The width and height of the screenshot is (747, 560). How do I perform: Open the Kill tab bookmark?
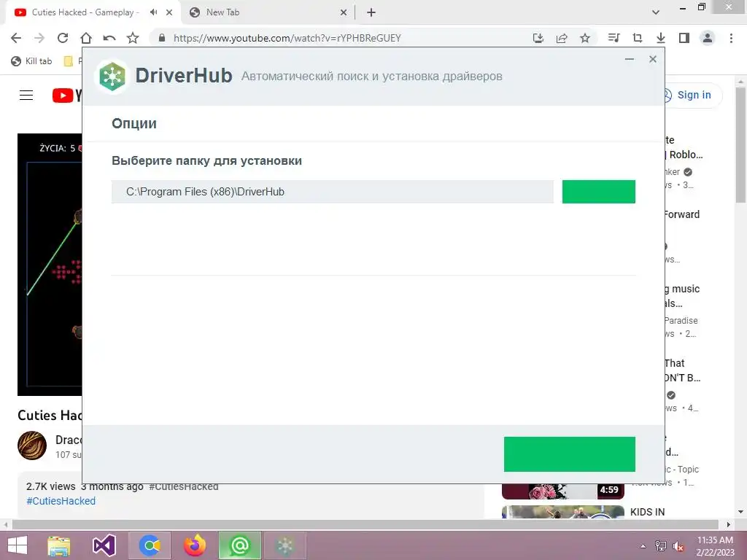[x=31, y=61]
